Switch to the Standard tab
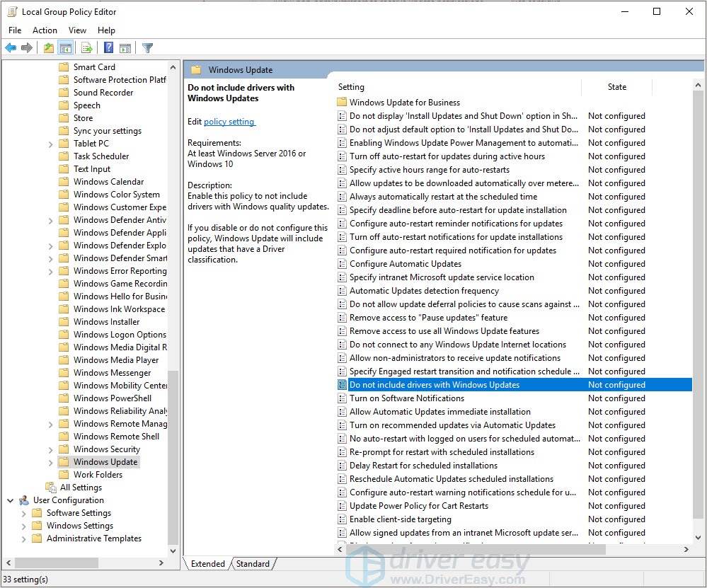Image resolution: width=707 pixels, height=588 pixels. pyautogui.click(x=253, y=563)
